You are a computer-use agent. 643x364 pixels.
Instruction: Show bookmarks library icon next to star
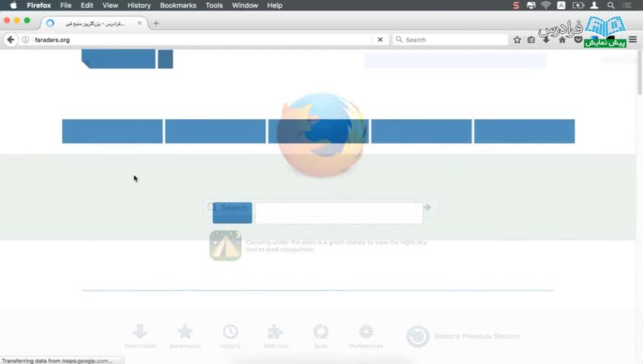[531, 39]
